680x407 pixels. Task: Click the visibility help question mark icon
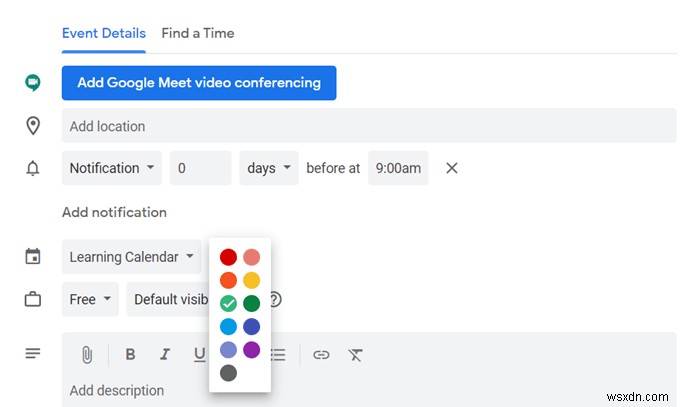pos(275,299)
